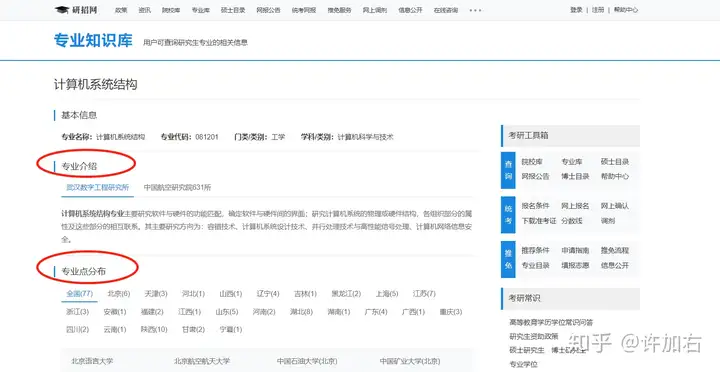This screenshot has height=372, width=720.
Task: Select the 上海(5) province tab
Action: pyautogui.click(x=387, y=293)
